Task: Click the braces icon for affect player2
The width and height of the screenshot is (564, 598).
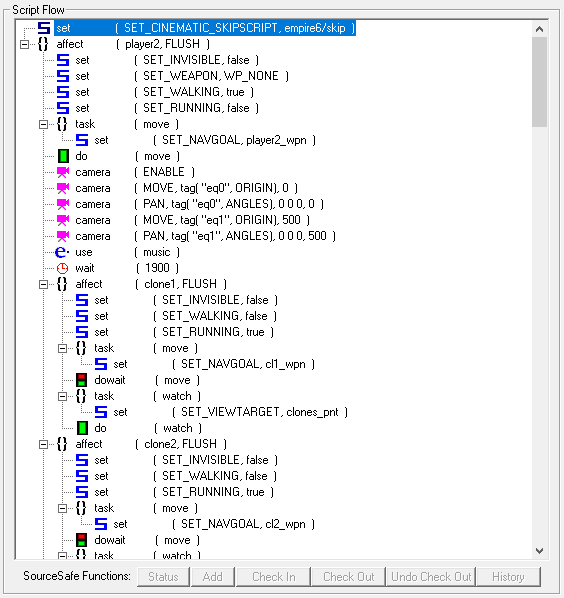Action: [43, 44]
